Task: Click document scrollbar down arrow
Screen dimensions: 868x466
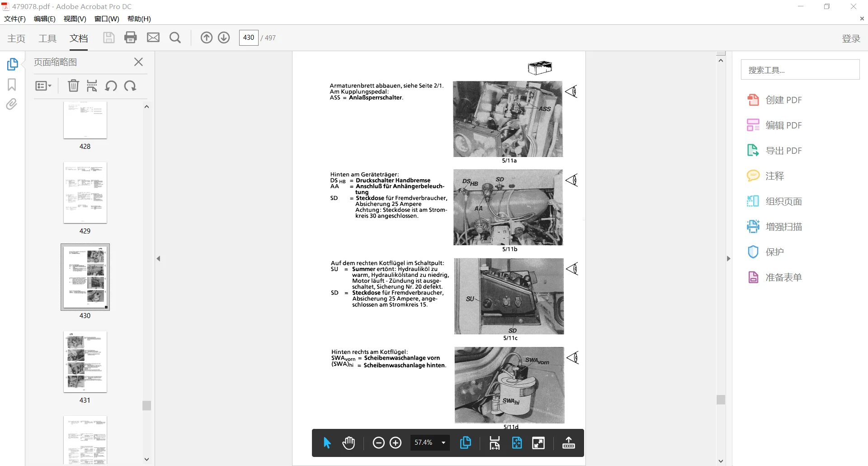Action: tap(721, 461)
